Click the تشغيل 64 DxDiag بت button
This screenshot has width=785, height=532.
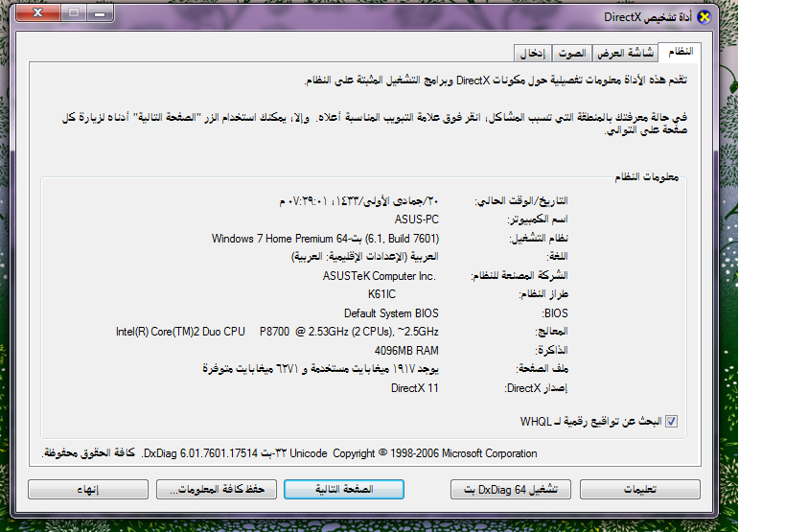511,490
